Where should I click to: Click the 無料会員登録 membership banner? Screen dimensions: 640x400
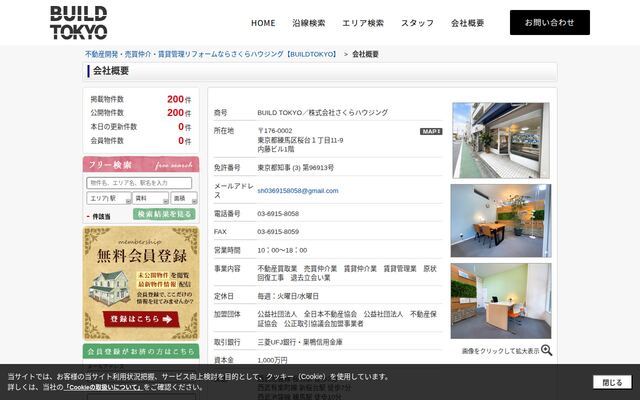(141, 283)
